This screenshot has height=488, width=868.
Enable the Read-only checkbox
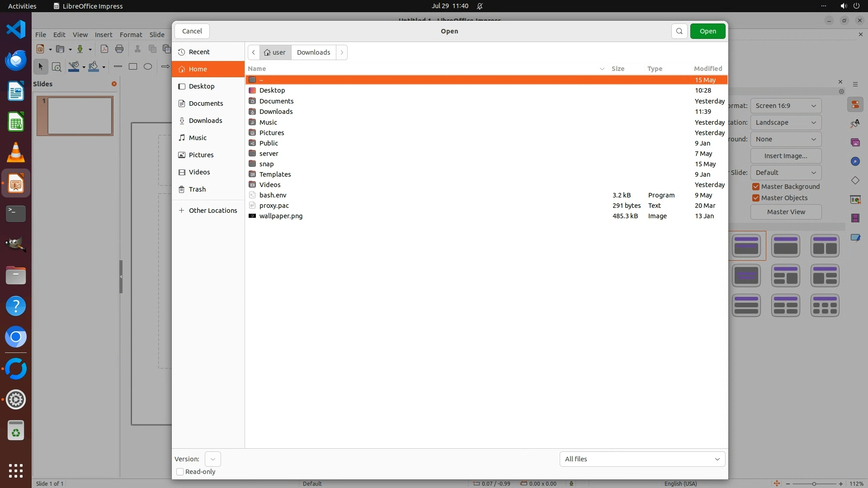(x=180, y=472)
